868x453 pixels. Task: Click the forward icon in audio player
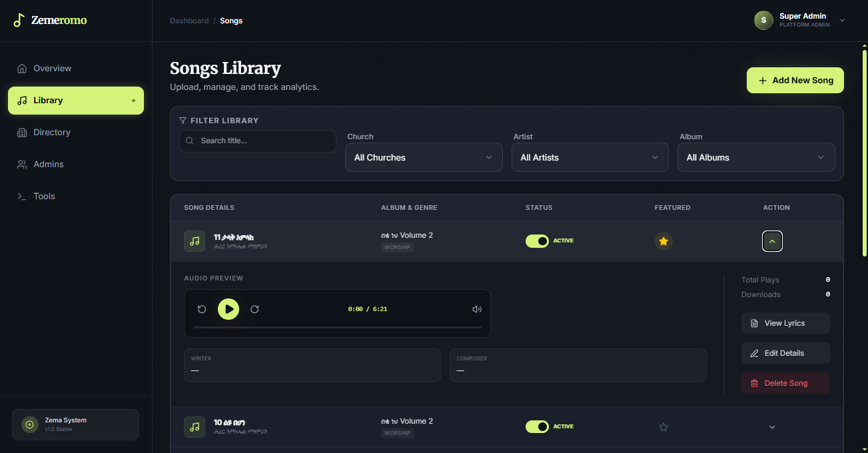pos(254,309)
